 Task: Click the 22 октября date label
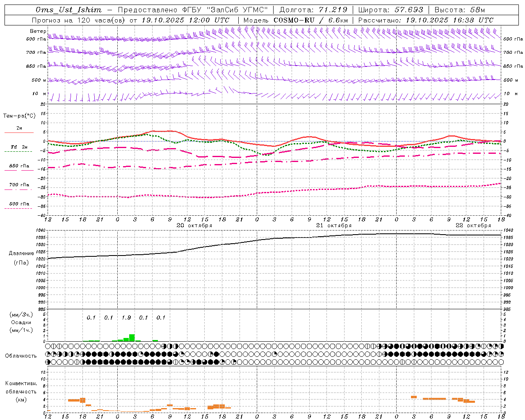click(473, 225)
